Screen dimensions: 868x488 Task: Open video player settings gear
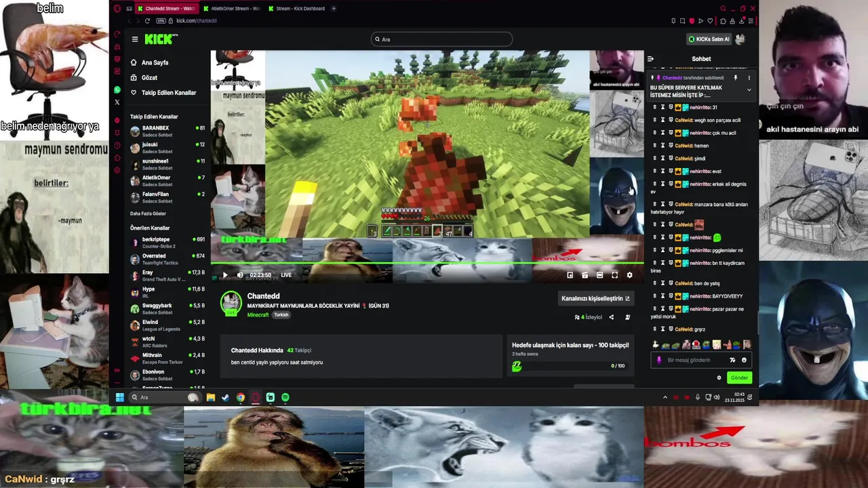pyautogui.click(x=629, y=275)
